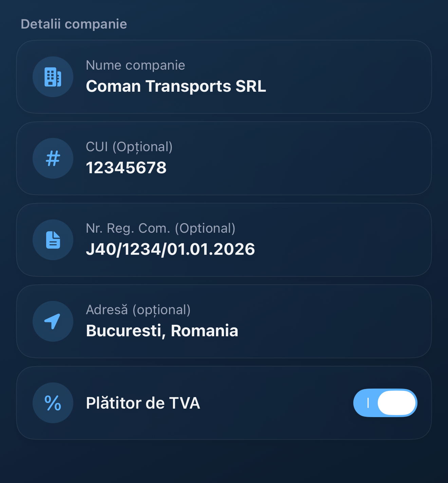Focus the Bucuresti, Romania address field

162,331
